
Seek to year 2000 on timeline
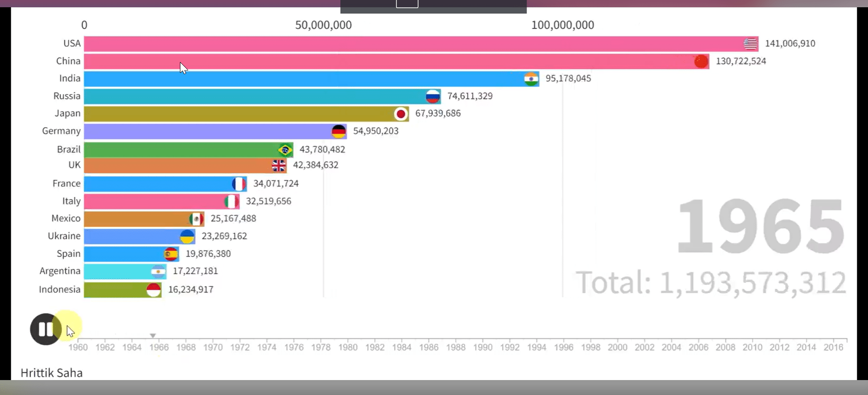[x=617, y=347]
